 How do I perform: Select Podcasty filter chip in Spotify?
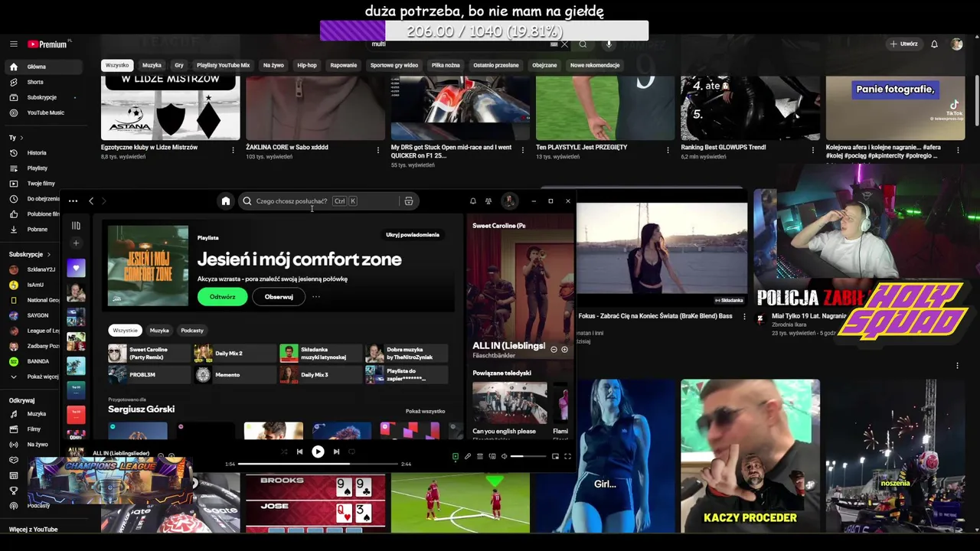tap(192, 331)
